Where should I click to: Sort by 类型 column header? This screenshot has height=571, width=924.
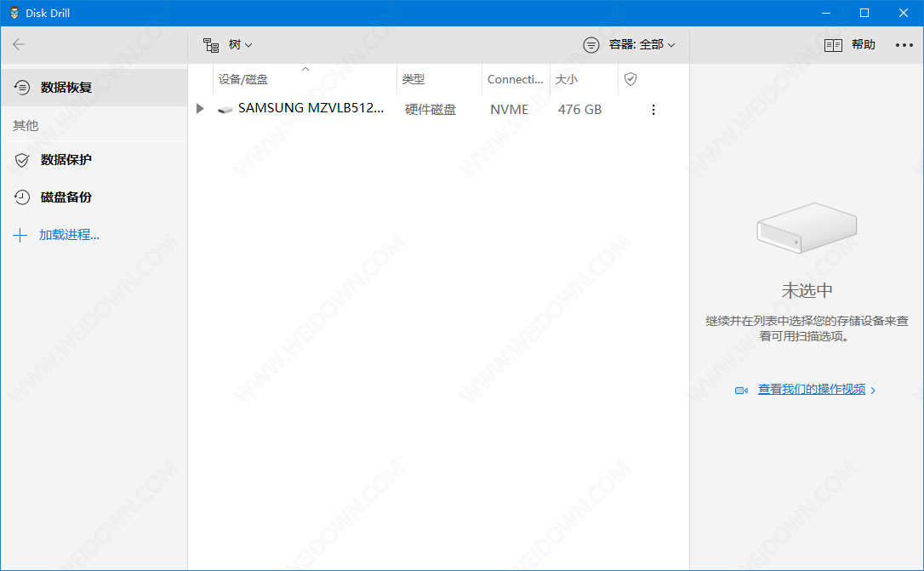414,79
